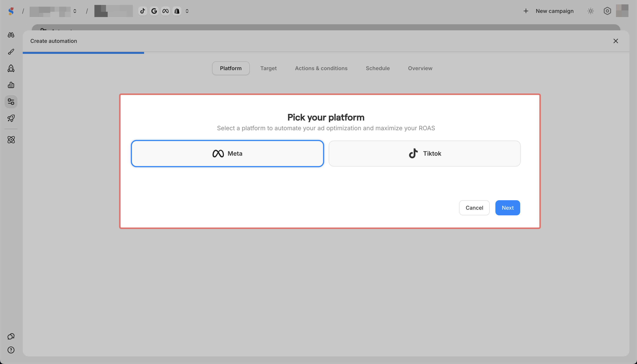Expand the connected platforms chevron dropdown
The width and height of the screenshot is (637, 364).
tap(187, 11)
